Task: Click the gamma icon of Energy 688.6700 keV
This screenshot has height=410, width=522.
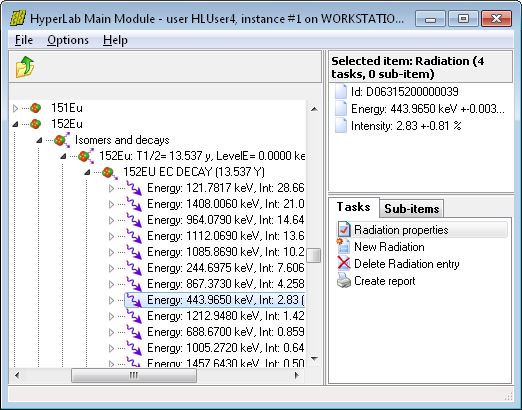Action: point(134,332)
